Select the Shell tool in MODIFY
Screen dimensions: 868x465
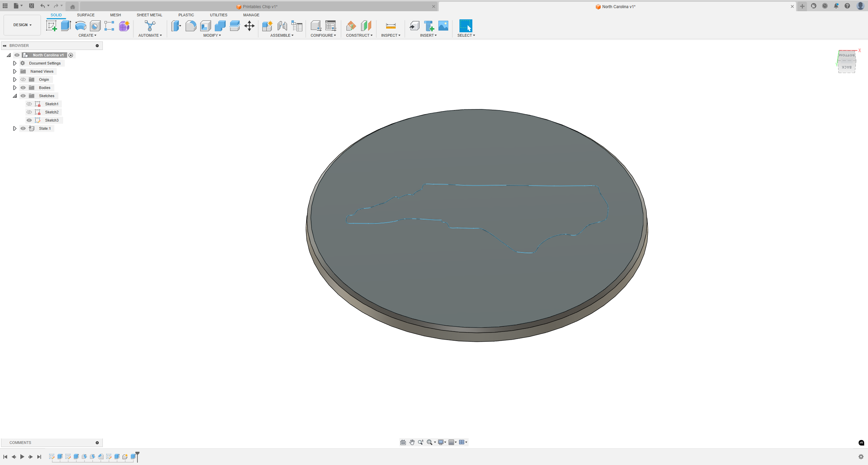pyautogui.click(x=206, y=25)
